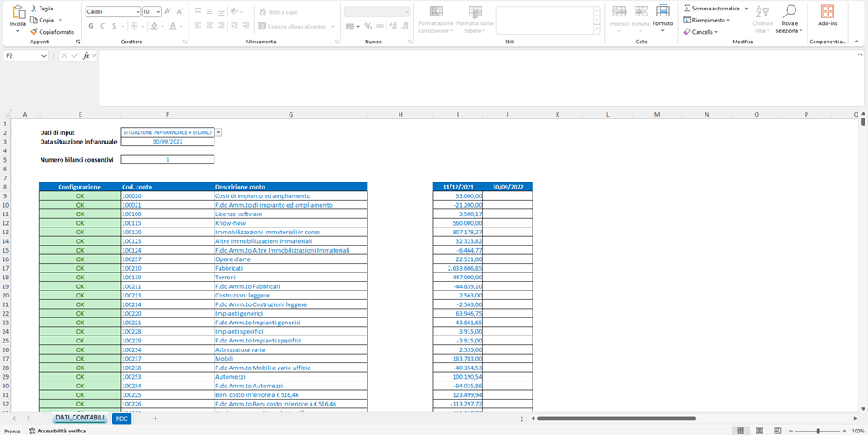Open the fill color dropdown arrow

[163, 26]
